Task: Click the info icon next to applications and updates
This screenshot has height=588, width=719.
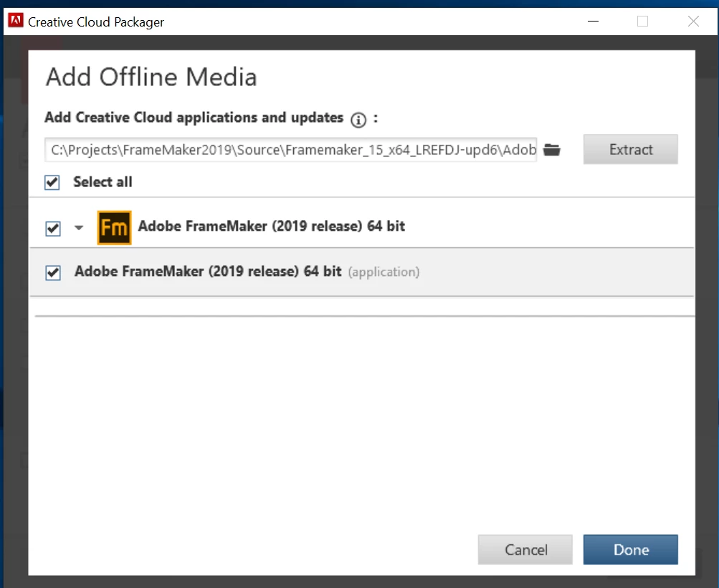Action: [x=358, y=120]
